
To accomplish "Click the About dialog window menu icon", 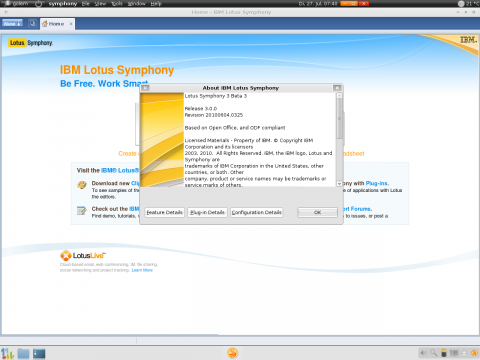I will tap(145, 88).
